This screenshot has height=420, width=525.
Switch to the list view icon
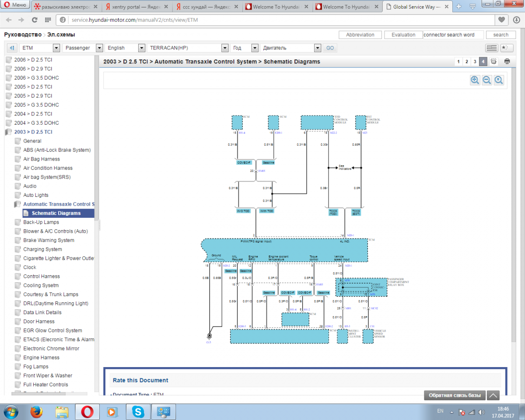[491, 48]
